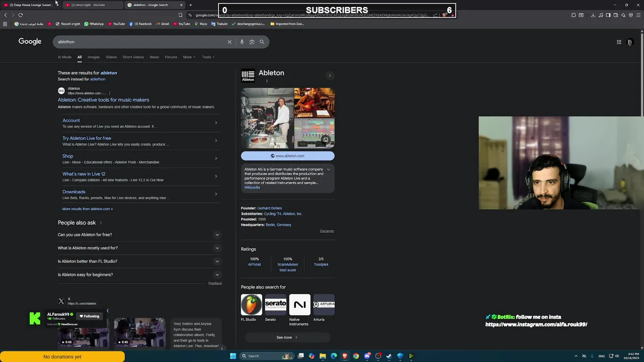
Task: Switch to the Videos tab
Action: (111, 57)
